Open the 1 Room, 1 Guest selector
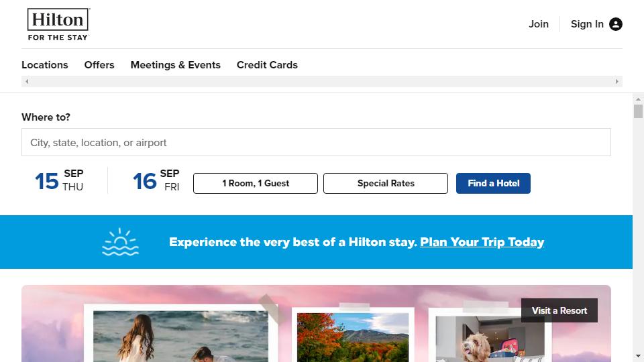 (x=256, y=183)
